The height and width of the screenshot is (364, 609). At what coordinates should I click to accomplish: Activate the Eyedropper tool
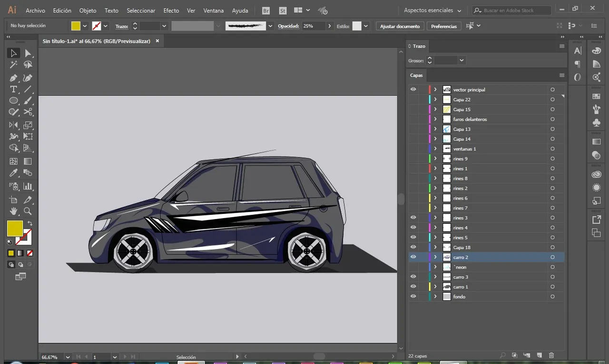[13, 173]
